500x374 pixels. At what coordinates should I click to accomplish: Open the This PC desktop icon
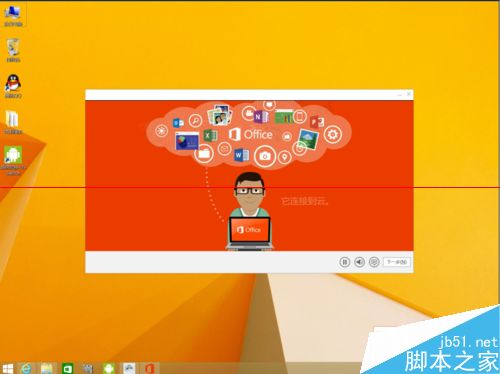point(13,16)
